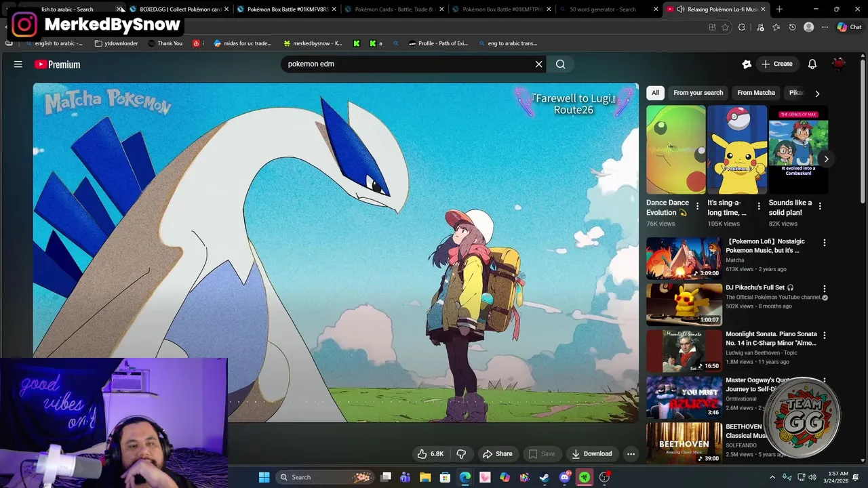Dislike the video
The height and width of the screenshot is (488, 868).
(461, 454)
